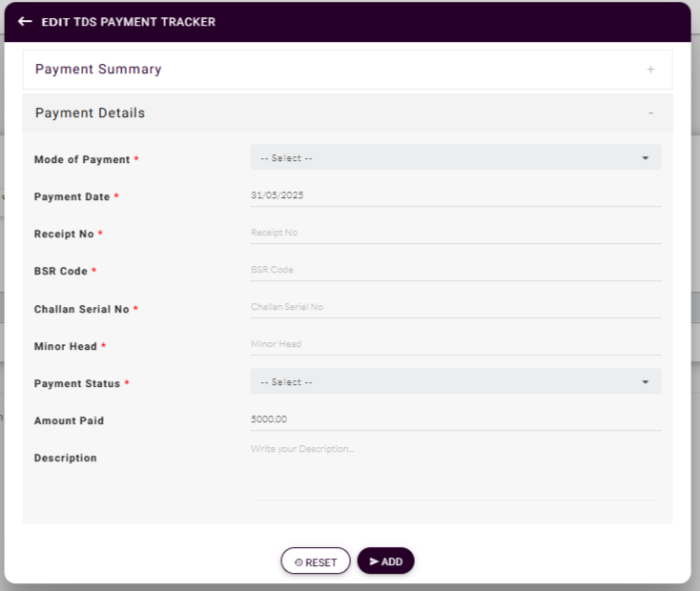Screen dimensions: 700x591
Task: Collapse Payment Details using minus icon
Action: pyautogui.click(x=650, y=113)
